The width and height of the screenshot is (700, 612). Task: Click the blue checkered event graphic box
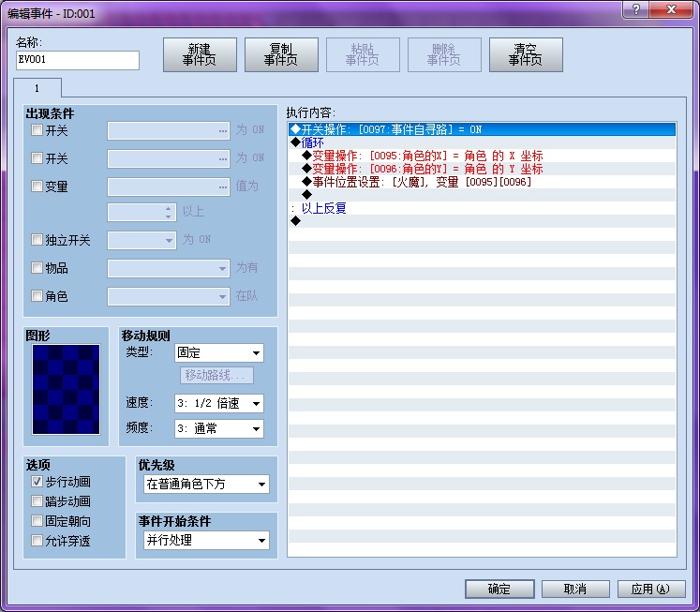(x=67, y=389)
